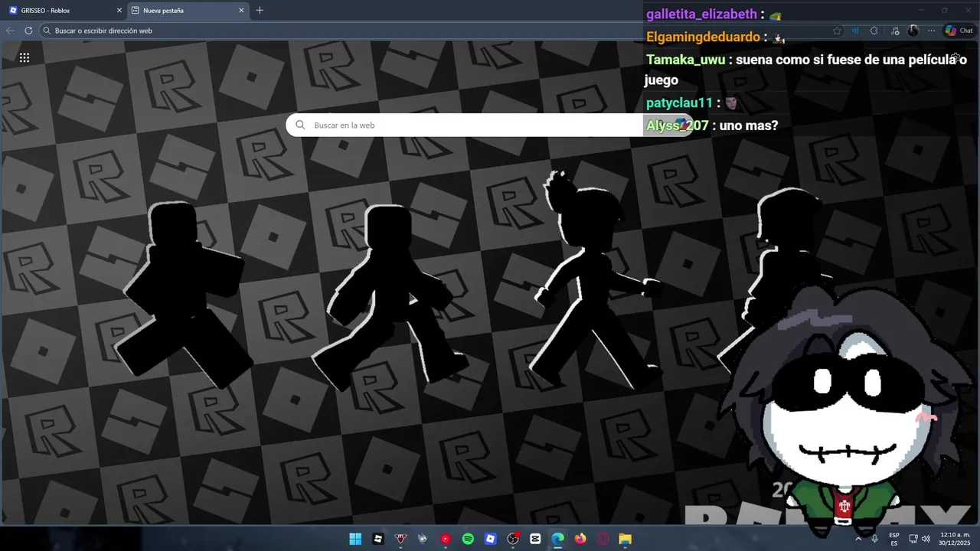The image size is (980, 551).
Task: Close the Nueva pestaña tab
Action: click(241, 11)
